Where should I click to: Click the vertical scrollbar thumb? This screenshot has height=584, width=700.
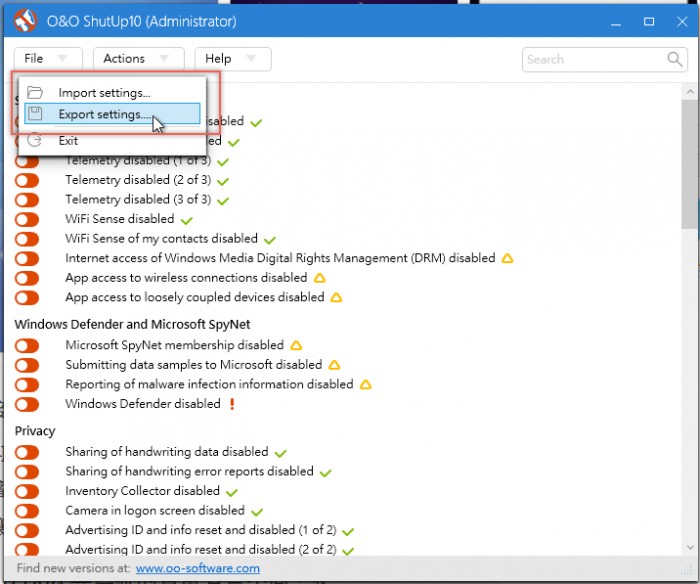pyautogui.click(x=690, y=164)
